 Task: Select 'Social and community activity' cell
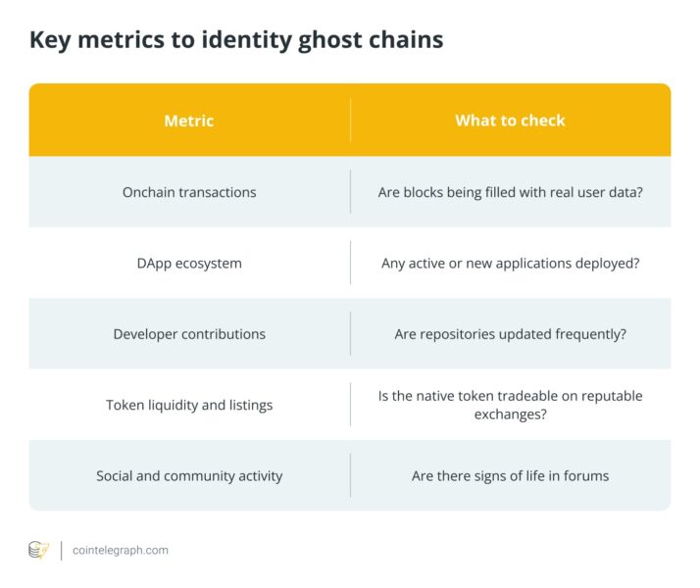point(189,475)
